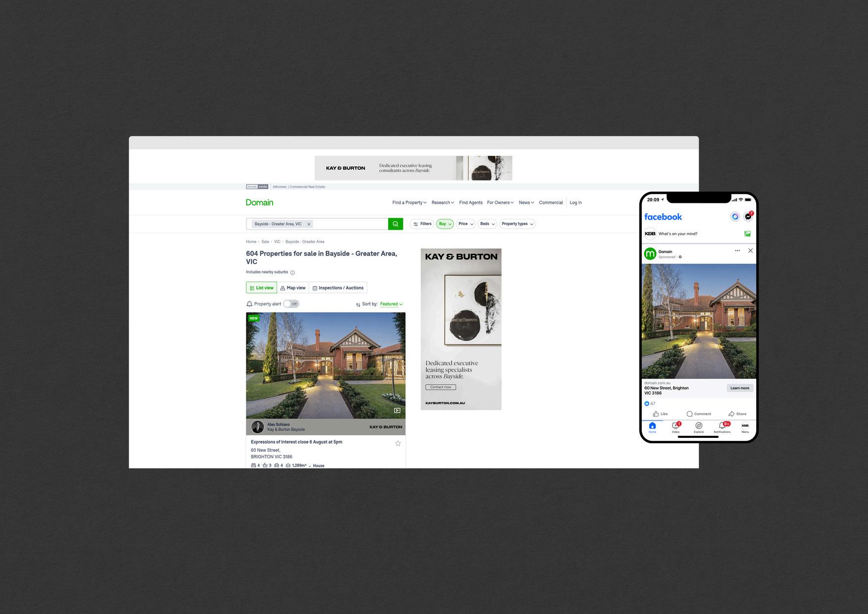Shortlist listing with the star icon
The image size is (868, 614).
[398, 443]
